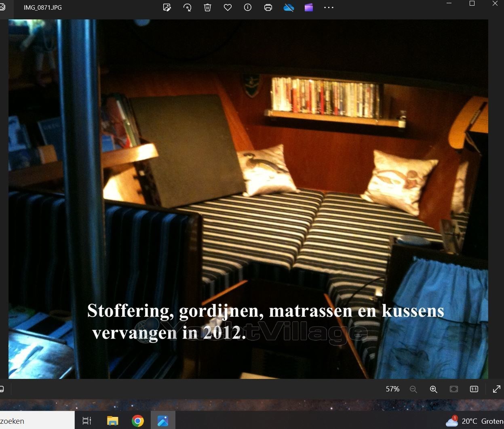Click the 57% zoom level indicator

392,389
